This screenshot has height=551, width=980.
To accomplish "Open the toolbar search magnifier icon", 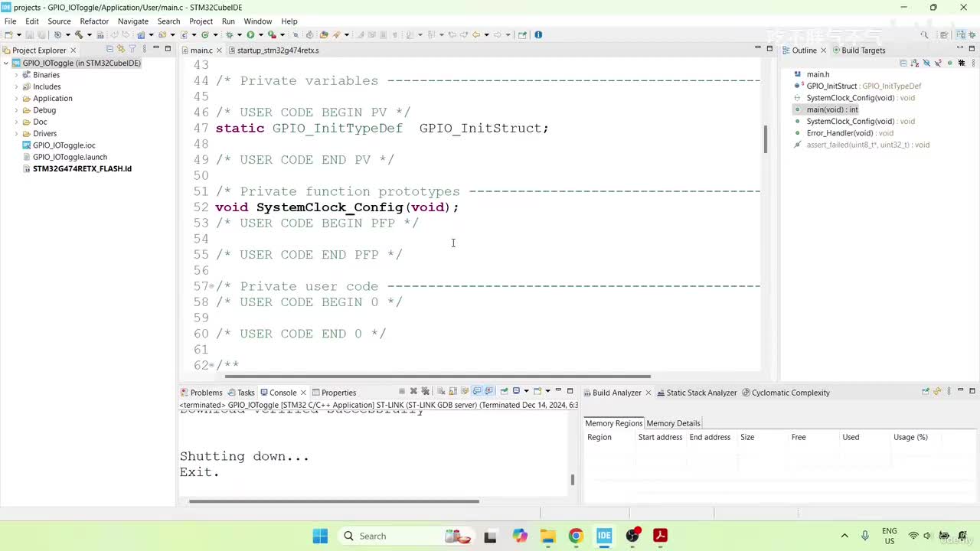I will tap(924, 34).
